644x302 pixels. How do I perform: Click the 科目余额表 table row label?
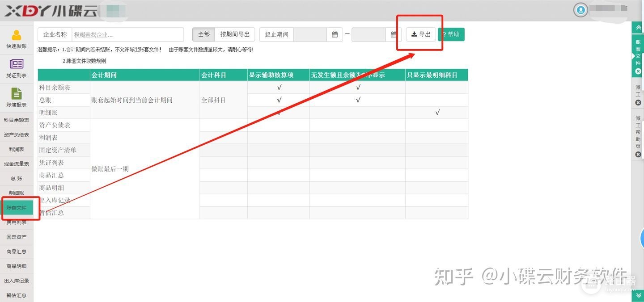(55, 88)
